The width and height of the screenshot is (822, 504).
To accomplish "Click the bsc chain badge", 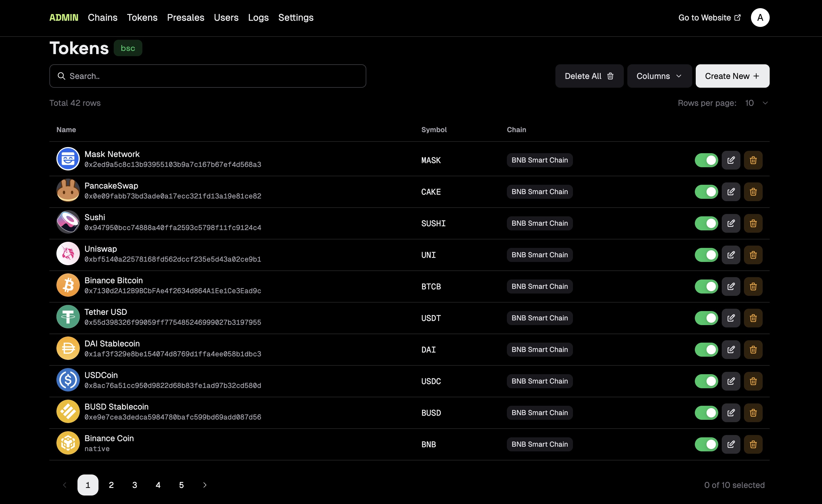I will click(128, 48).
